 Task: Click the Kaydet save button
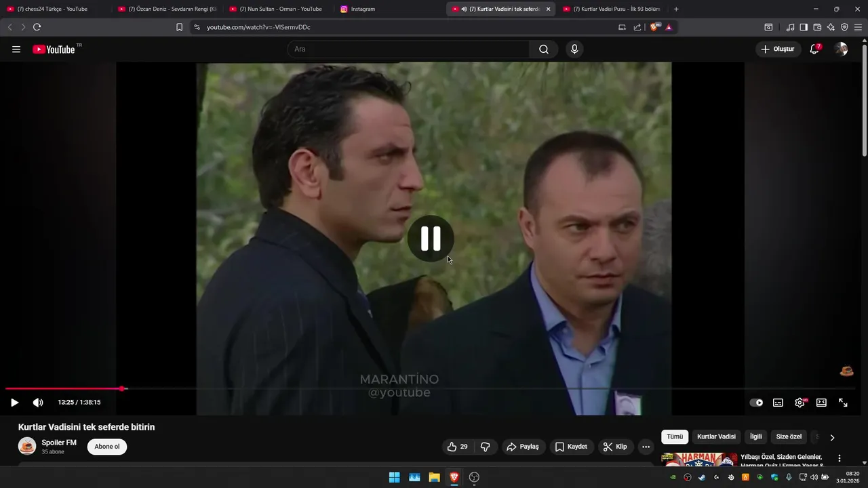[571, 447]
